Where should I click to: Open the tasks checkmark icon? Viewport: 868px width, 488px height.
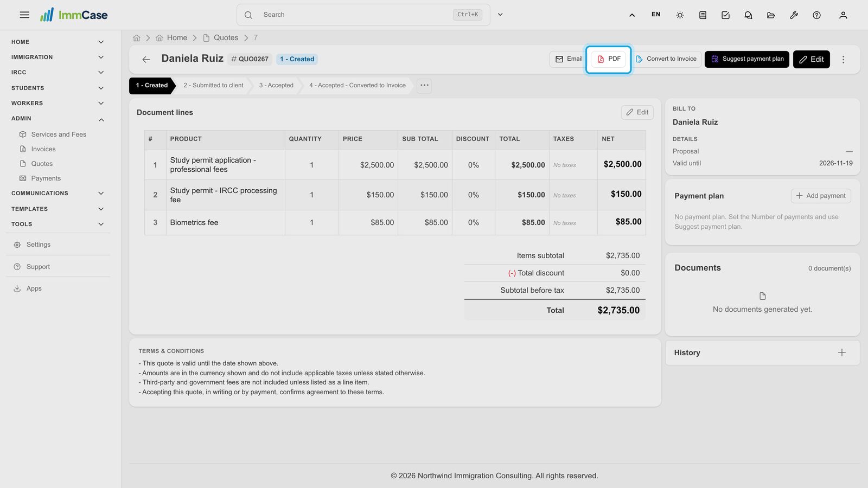pos(725,15)
